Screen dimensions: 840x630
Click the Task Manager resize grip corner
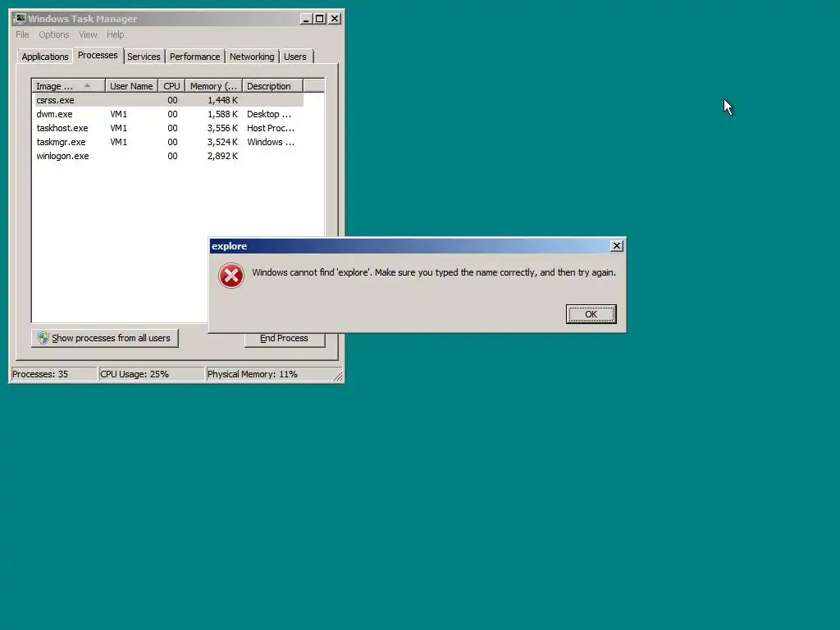(338, 377)
